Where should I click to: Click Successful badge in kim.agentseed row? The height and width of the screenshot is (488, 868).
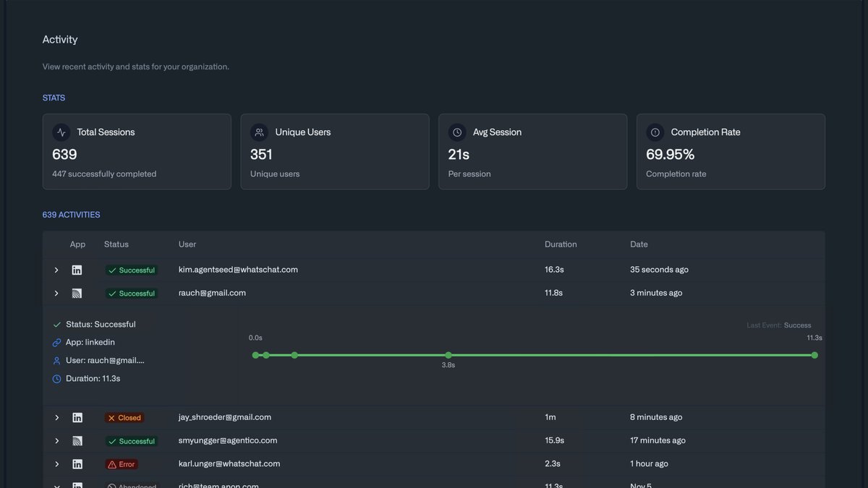tap(131, 270)
